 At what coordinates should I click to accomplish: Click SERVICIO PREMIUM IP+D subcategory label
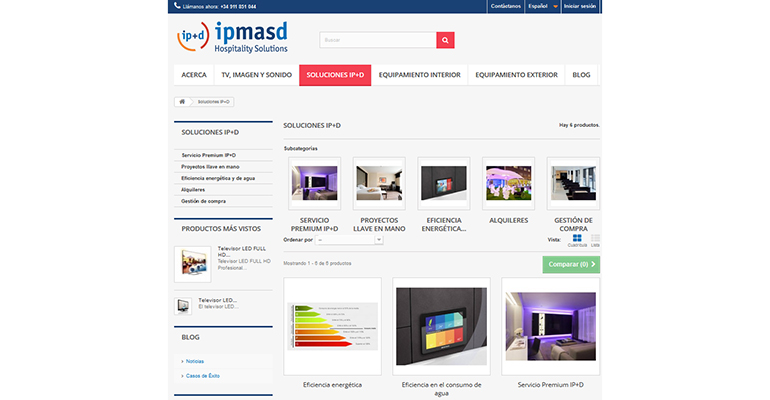coord(315,225)
